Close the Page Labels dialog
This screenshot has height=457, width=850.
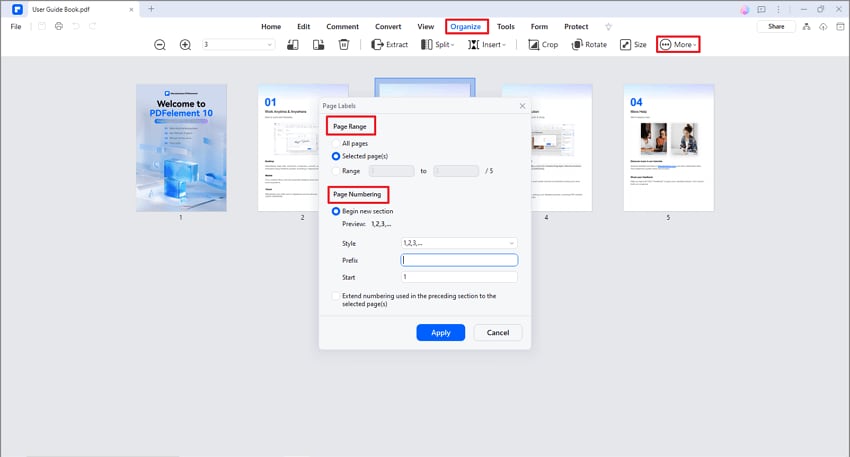click(522, 106)
